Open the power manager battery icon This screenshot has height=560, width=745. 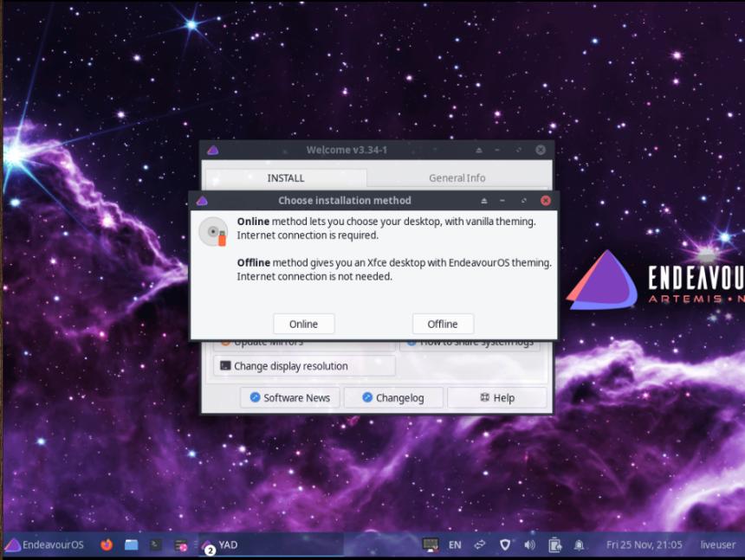(x=554, y=544)
